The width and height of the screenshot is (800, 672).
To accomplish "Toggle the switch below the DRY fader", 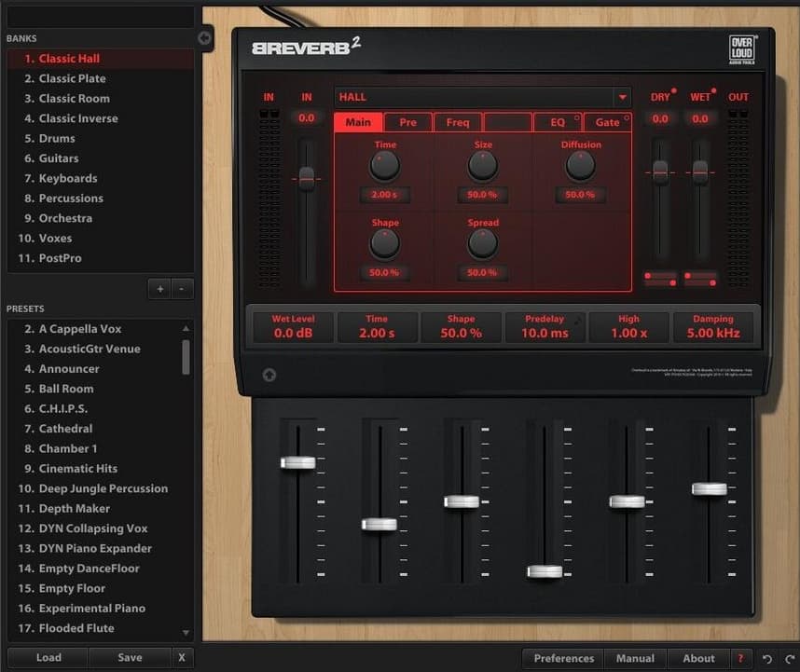I will pos(660,280).
